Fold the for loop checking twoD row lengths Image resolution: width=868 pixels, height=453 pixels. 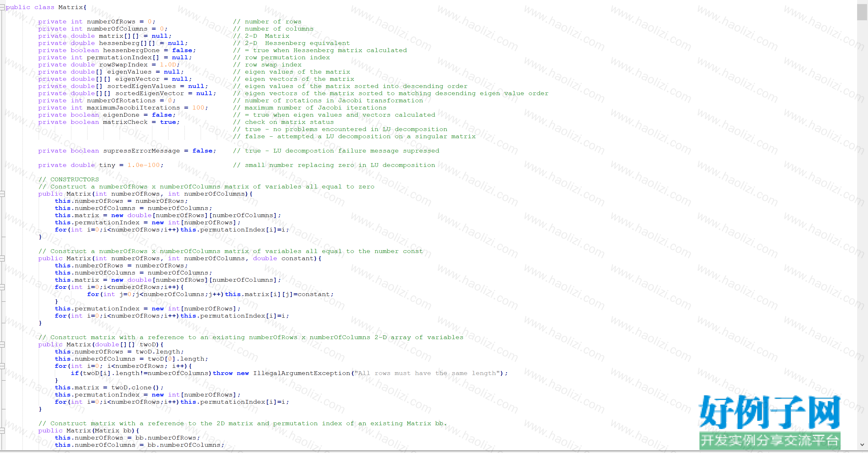(x=2, y=366)
